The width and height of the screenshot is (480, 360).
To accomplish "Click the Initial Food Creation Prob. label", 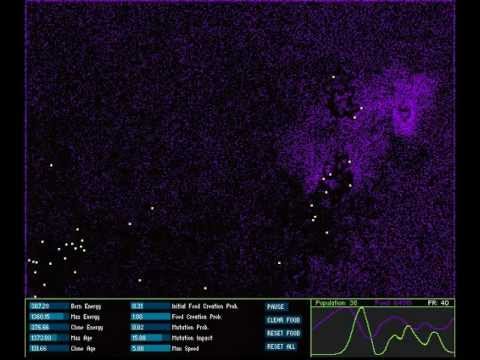I will click(x=205, y=306).
